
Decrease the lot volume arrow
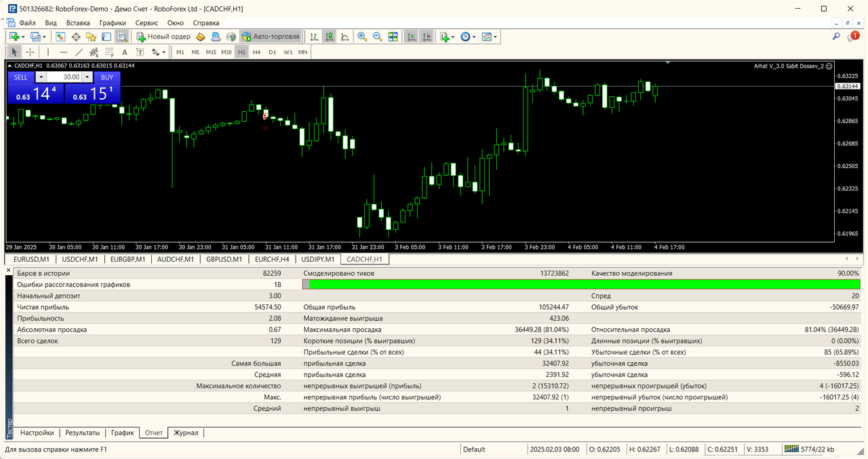pyautogui.click(x=41, y=77)
